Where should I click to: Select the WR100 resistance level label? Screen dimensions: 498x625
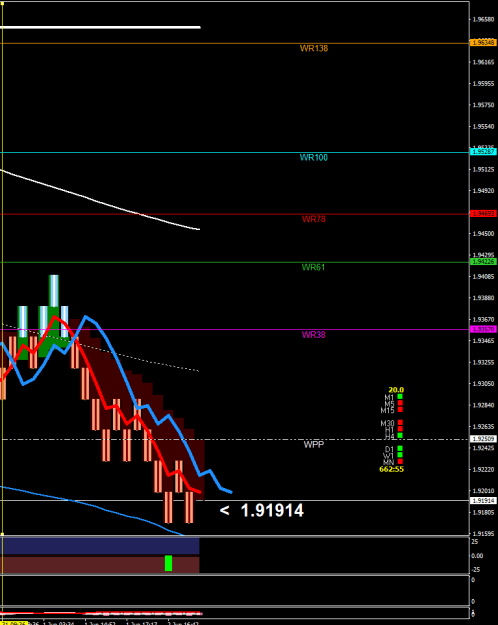314,158
